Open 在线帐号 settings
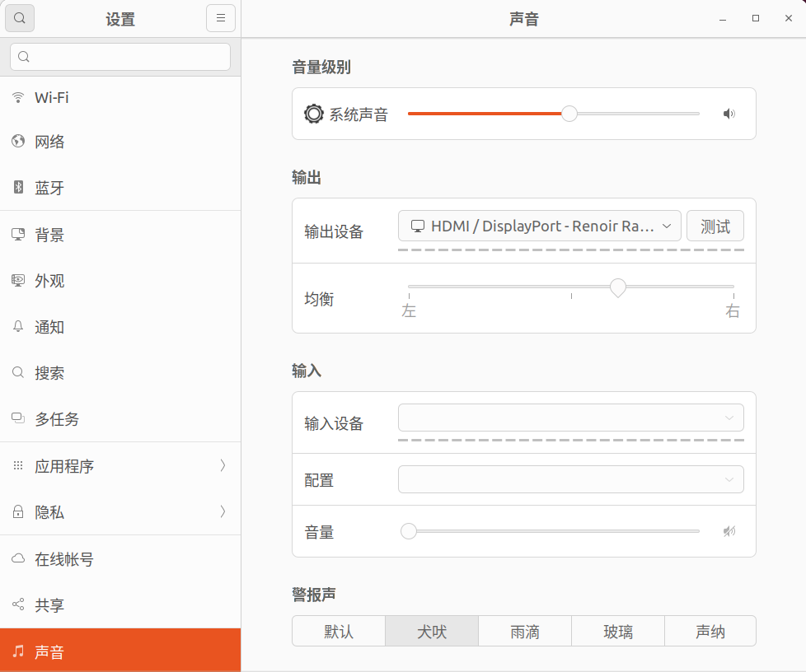The height and width of the screenshot is (672, 806). pyautogui.click(x=120, y=559)
